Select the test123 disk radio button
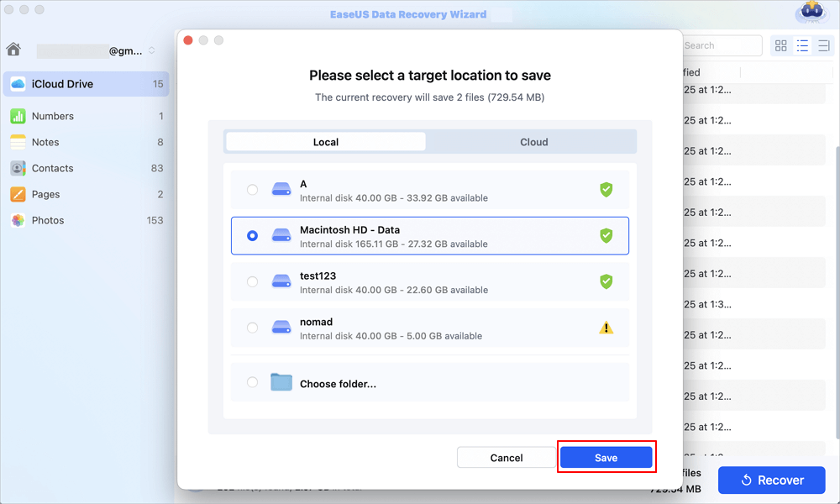This screenshot has width=840, height=504. 252,281
